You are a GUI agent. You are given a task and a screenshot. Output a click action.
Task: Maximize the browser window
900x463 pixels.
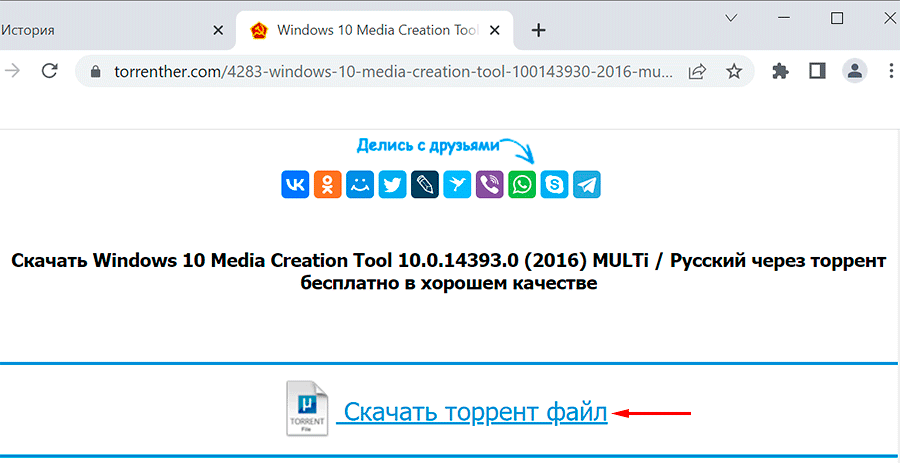pos(837,18)
